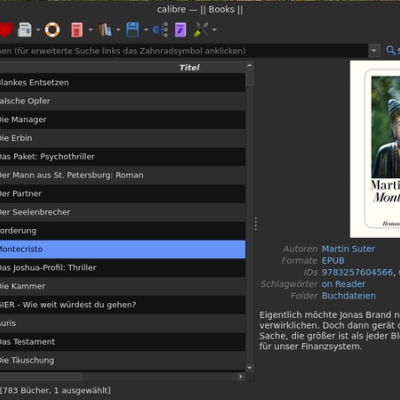The image size is (400, 400).
Task: Click the horizontal scrollbar handle below the list
Action: 41,377
